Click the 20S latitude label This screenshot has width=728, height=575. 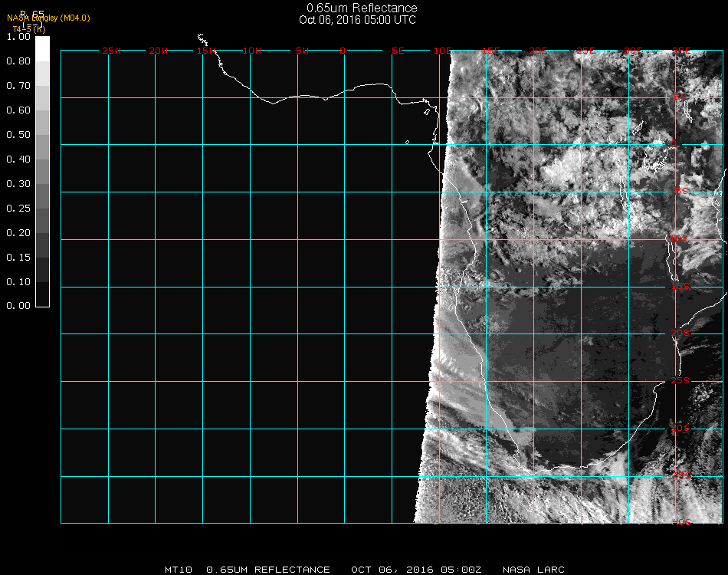click(x=680, y=333)
